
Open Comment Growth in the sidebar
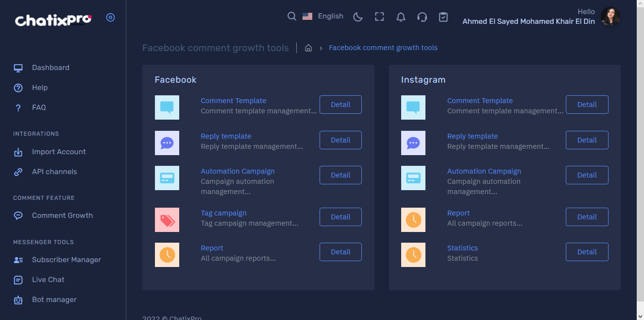click(62, 215)
